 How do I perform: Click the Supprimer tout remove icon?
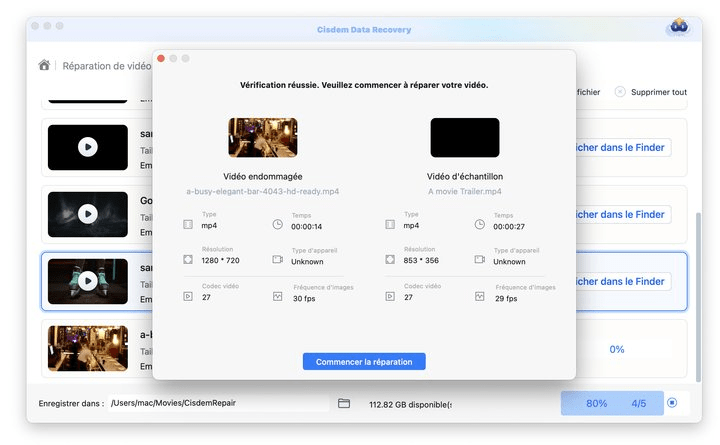(x=620, y=92)
